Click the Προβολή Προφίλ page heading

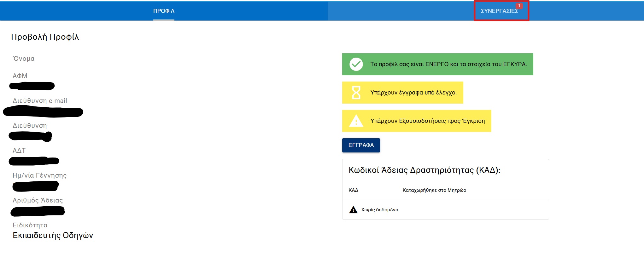point(45,37)
